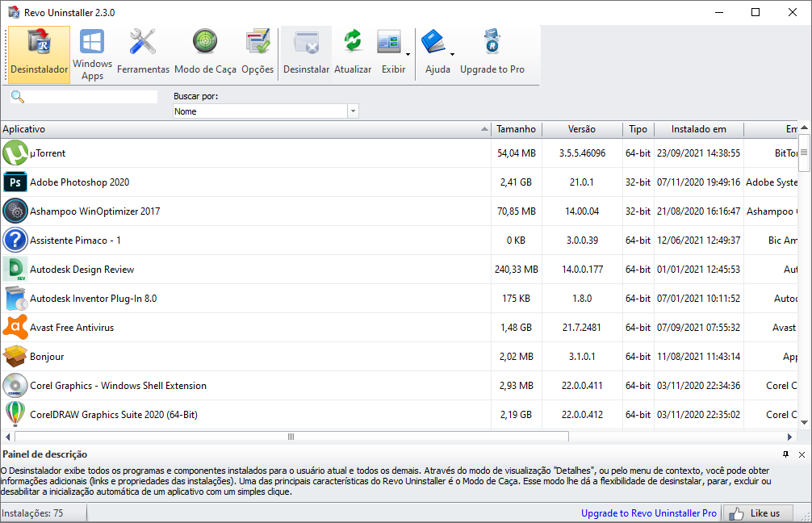
Task: Click the Like us button
Action: point(756,513)
